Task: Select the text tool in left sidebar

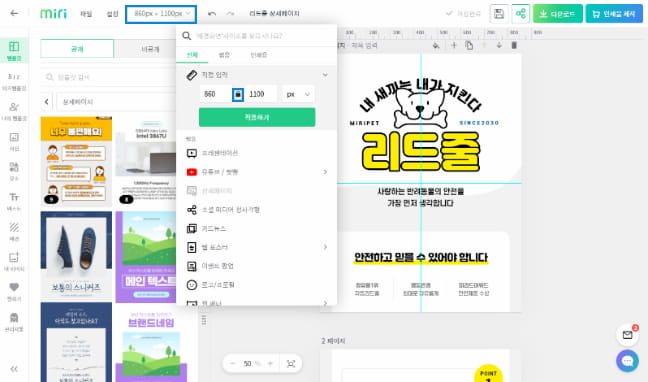Action: pos(14,201)
